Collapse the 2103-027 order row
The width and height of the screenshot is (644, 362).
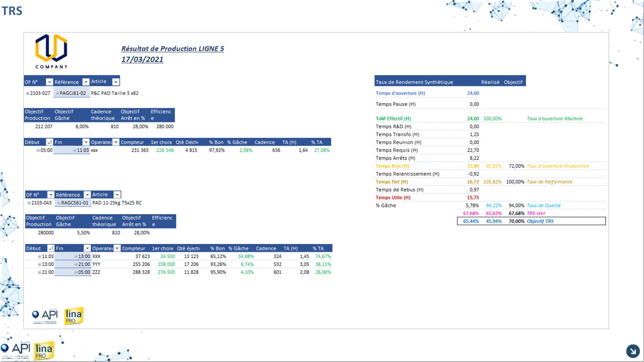(28, 93)
